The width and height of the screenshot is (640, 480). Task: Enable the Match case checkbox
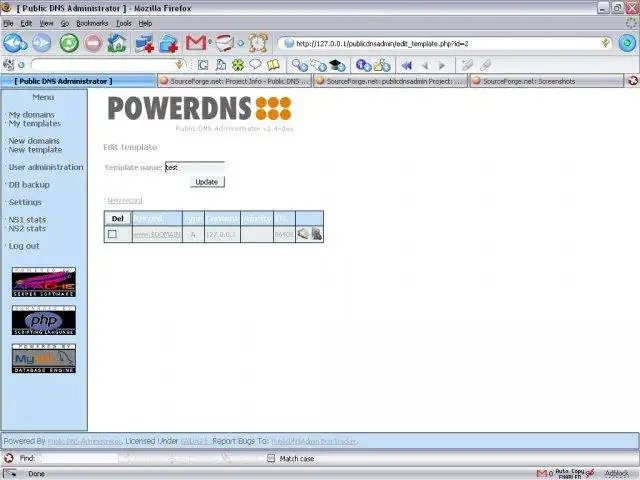[271, 458]
